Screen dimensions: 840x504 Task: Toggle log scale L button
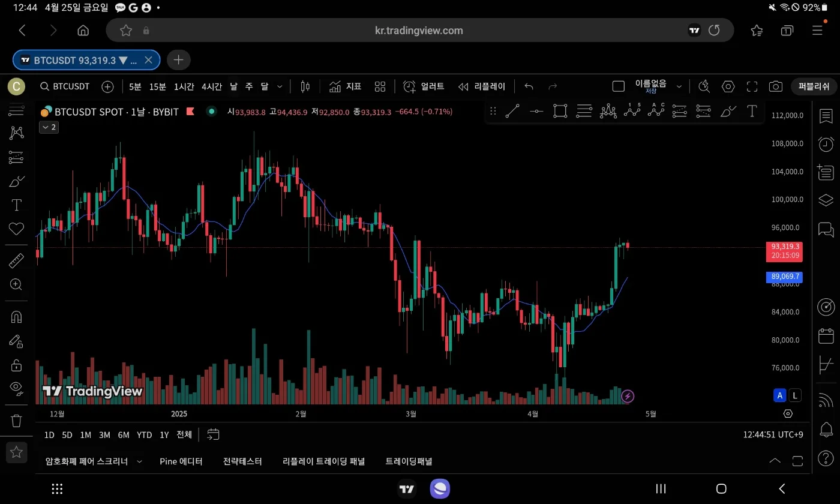[x=795, y=395]
